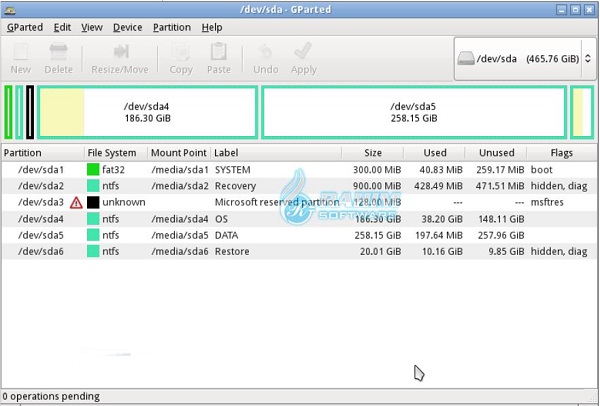The image size is (600, 406).
Task: Select the /dev/sda5 block in disk map
Action: pyautogui.click(x=414, y=112)
